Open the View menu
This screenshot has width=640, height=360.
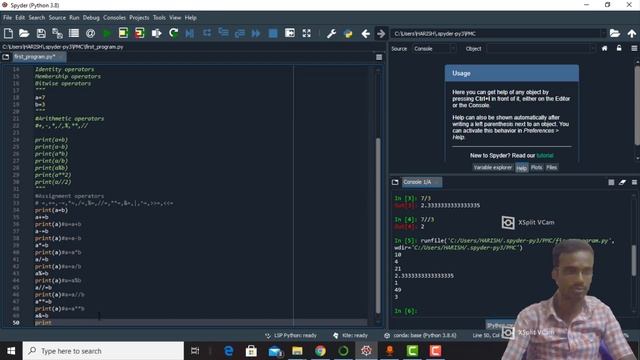click(175, 18)
